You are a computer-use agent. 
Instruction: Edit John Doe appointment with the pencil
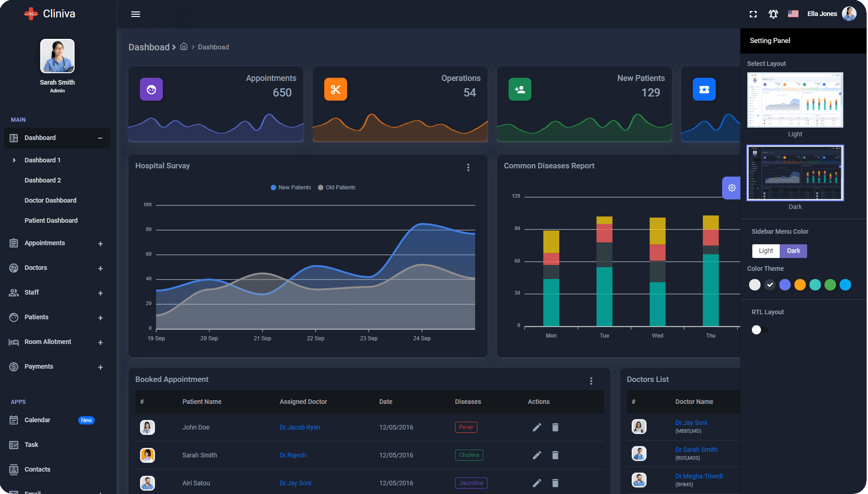(x=537, y=427)
